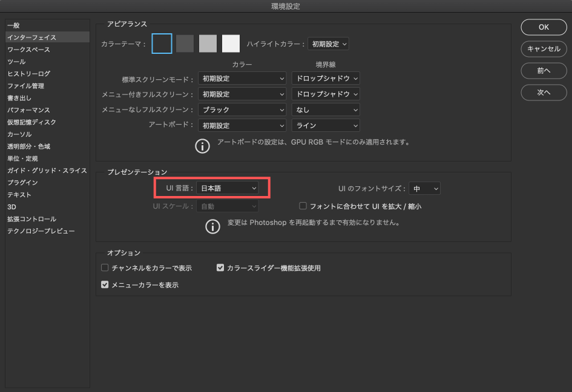
Task: Open アートボード color dropdown
Action: (x=242, y=125)
